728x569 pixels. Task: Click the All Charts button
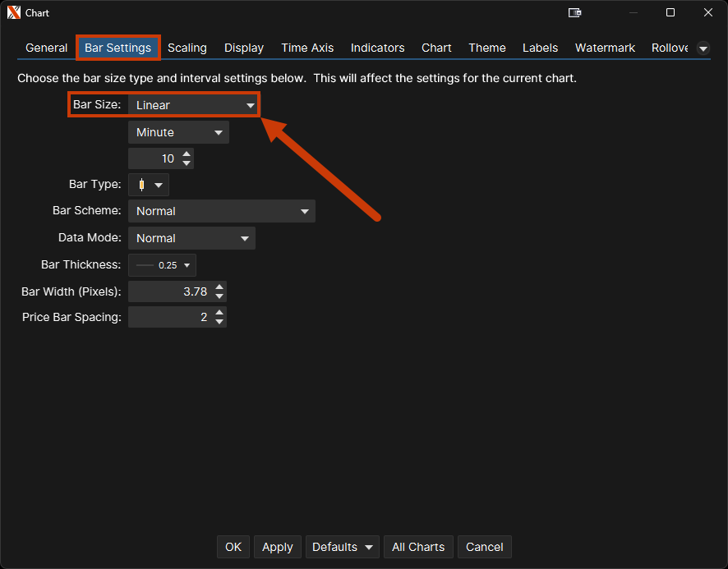click(418, 547)
